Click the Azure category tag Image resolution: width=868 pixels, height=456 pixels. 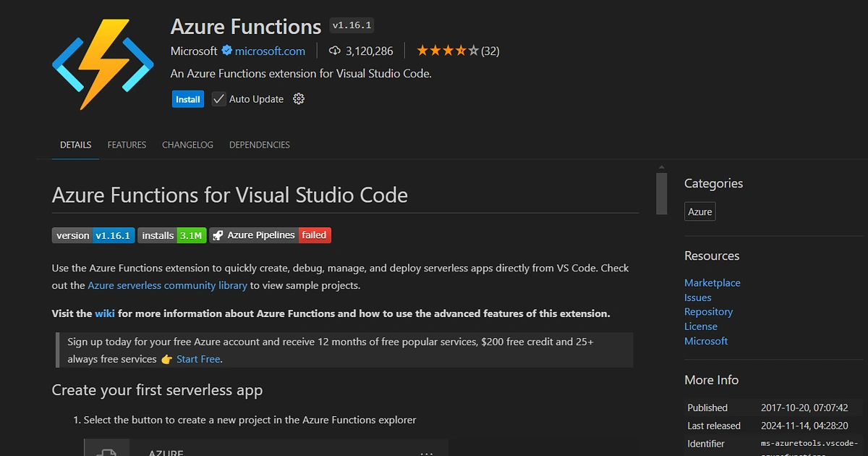click(699, 211)
